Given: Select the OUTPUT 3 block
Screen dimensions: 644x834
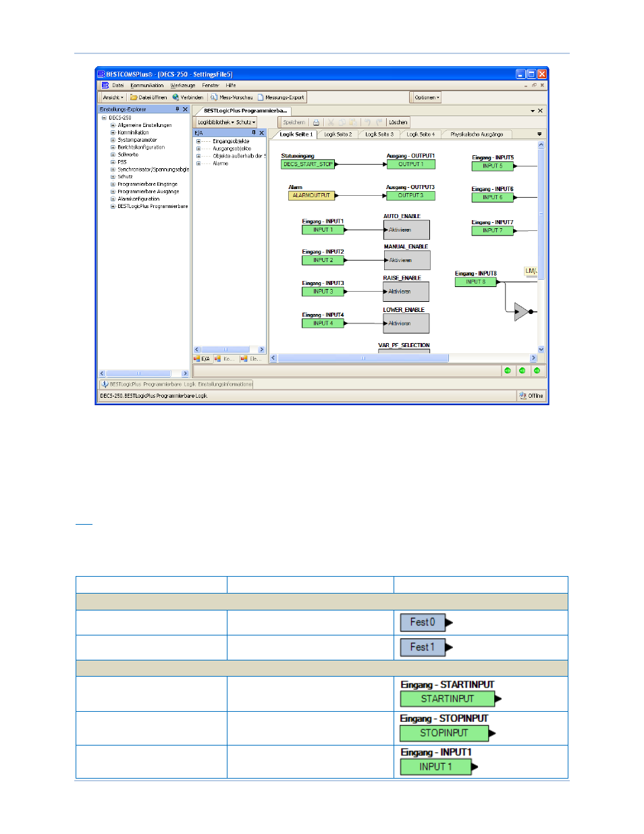Looking at the screenshot, I should [x=410, y=195].
